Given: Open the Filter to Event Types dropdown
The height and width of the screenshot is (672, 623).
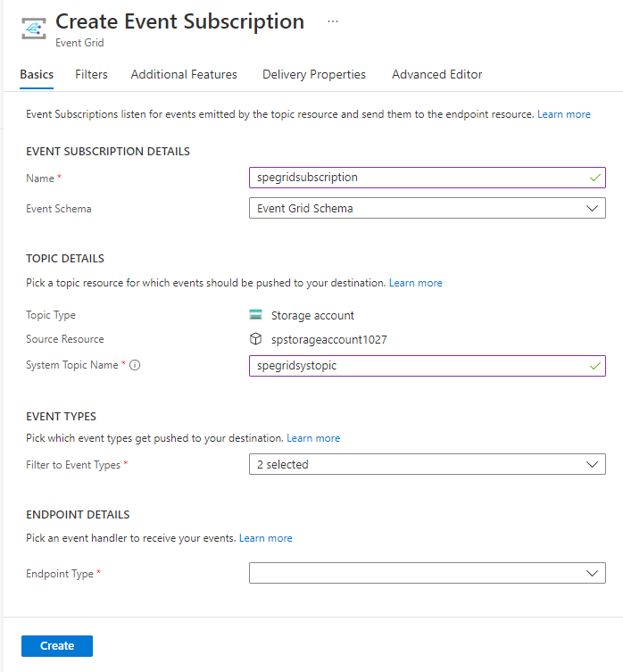Looking at the screenshot, I should click(427, 464).
